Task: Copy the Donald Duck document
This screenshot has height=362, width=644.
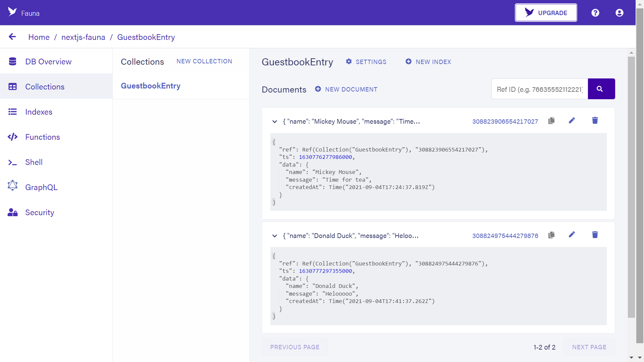Action: 551,235
